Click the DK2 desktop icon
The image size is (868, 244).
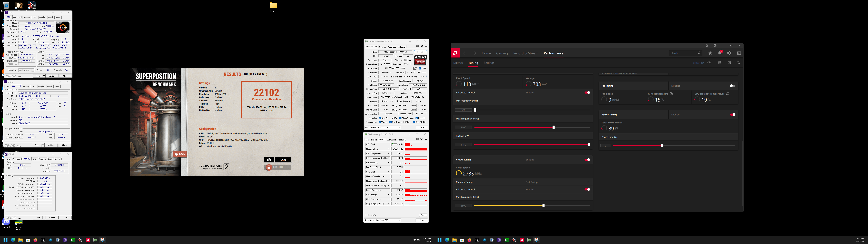click(x=19, y=5)
